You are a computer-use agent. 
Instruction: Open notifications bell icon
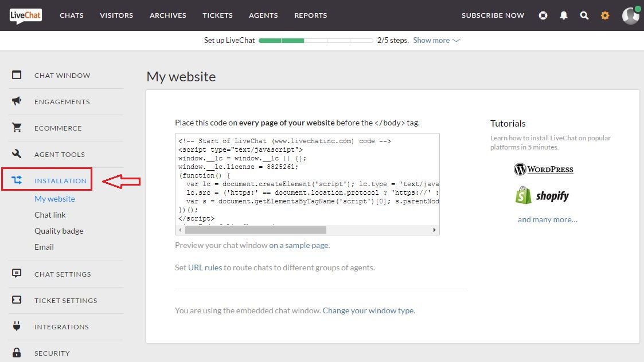[x=564, y=15]
